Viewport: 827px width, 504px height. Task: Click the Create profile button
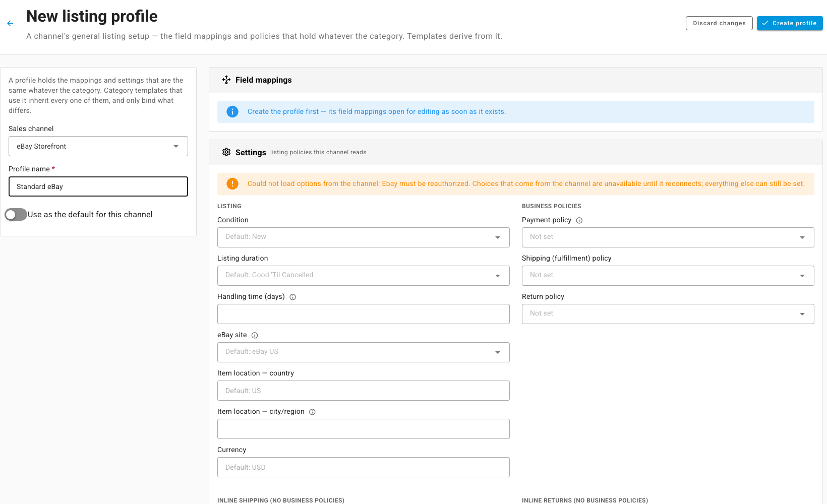point(790,23)
